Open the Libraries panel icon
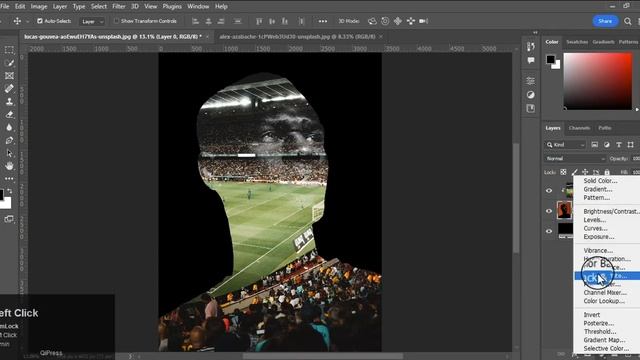 pyautogui.click(x=531, y=108)
